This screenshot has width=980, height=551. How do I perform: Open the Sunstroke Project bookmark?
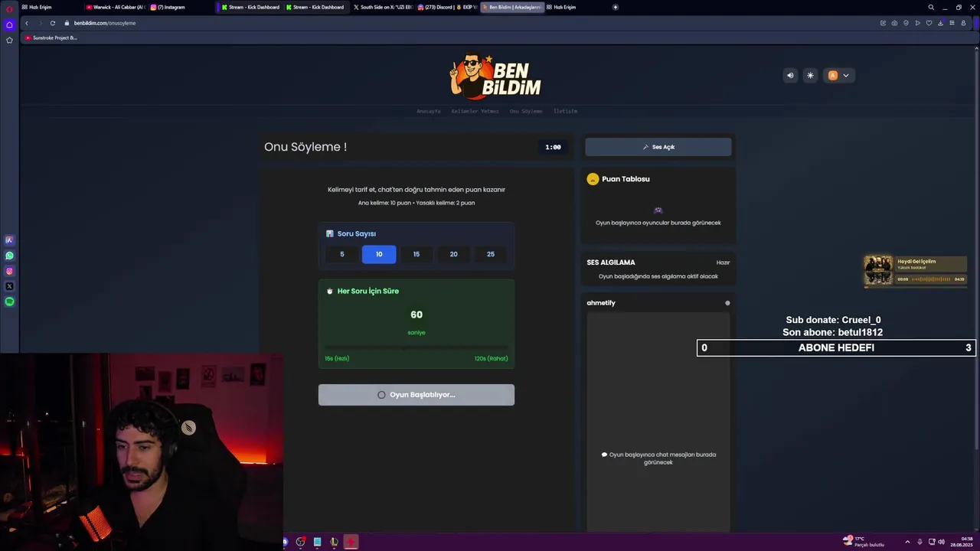tap(51, 37)
